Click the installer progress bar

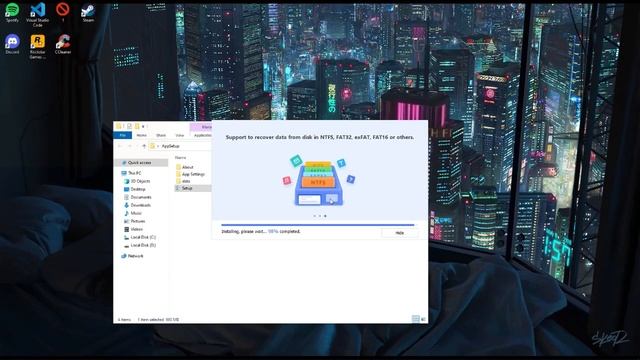[x=318, y=225]
